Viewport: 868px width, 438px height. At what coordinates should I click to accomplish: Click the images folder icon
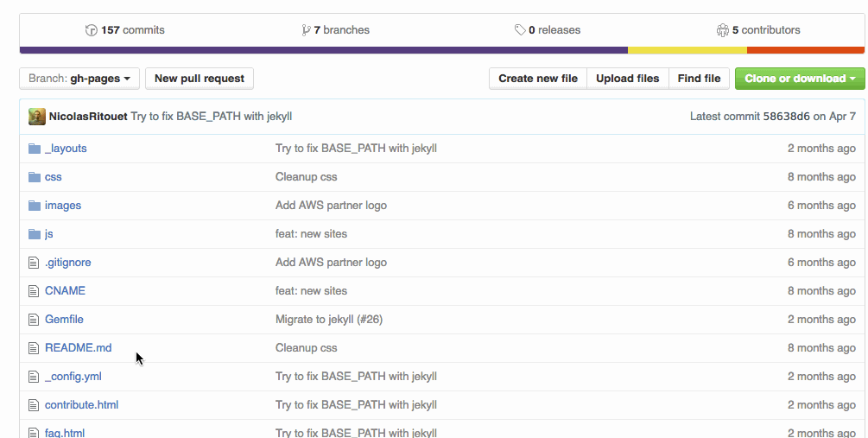(35, 206)
